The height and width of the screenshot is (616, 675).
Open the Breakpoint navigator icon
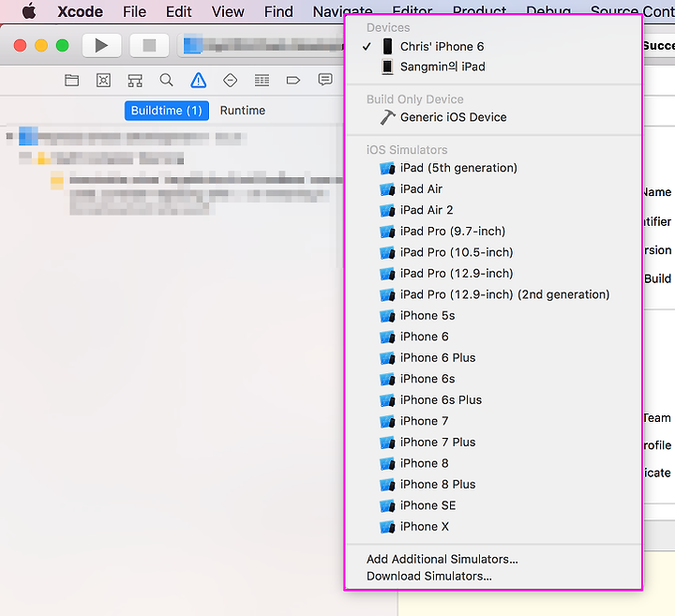(x=293, y=80)
